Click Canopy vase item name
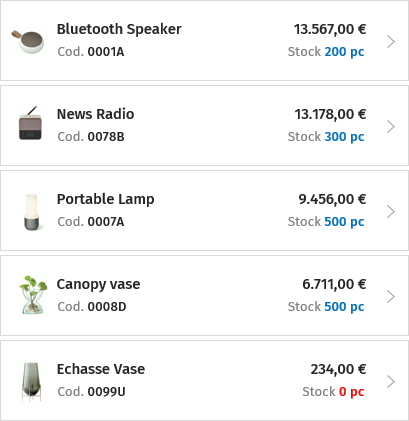Viewport: 409px width, 421px height. [x=98, y=284]
